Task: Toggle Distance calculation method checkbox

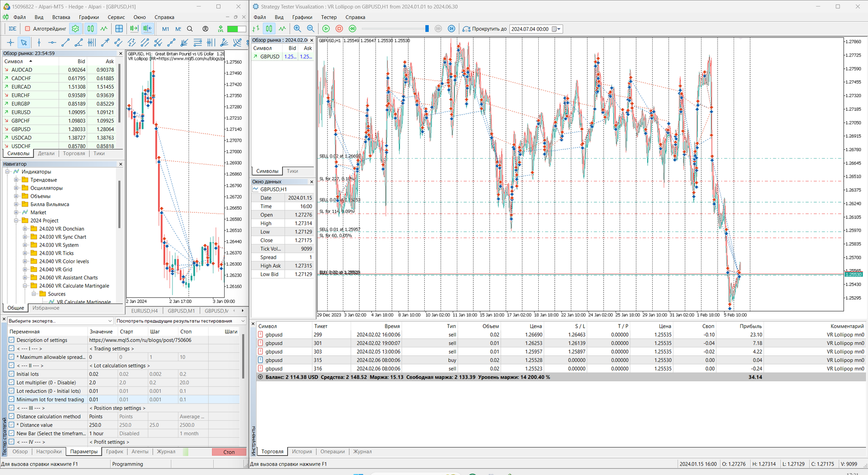Action: [x=11, y=416]
